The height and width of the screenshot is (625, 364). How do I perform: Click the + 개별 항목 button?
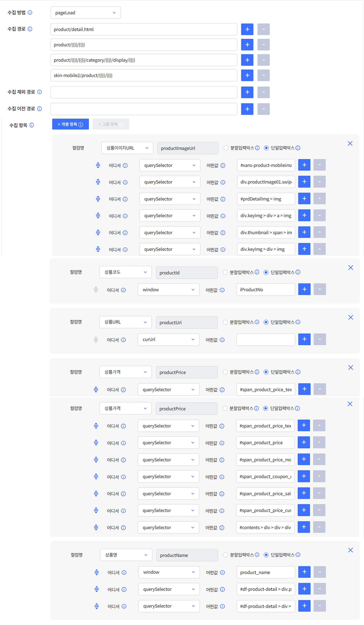pos(70,124)
